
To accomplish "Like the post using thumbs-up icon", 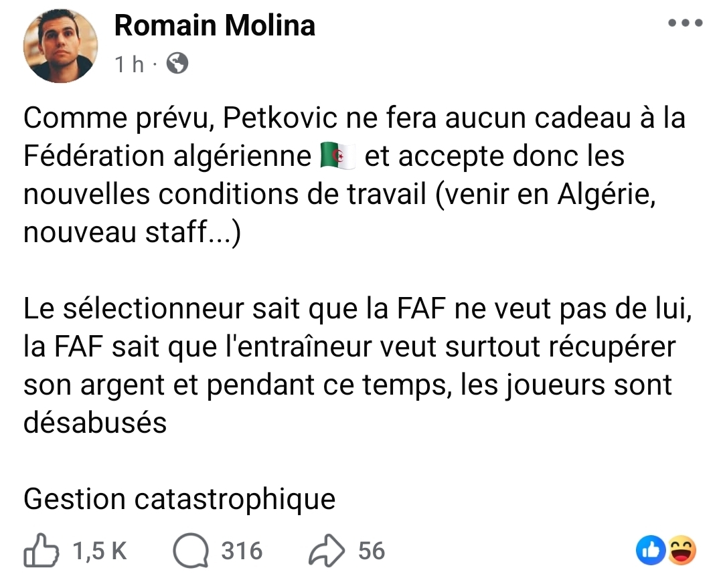I will pos(42,551).
